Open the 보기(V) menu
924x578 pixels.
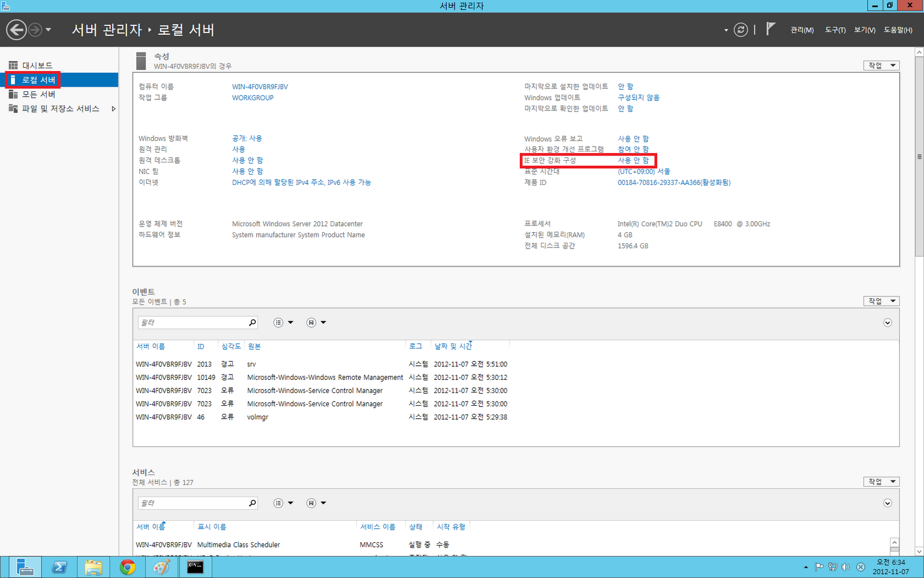(x=865, y=30)
